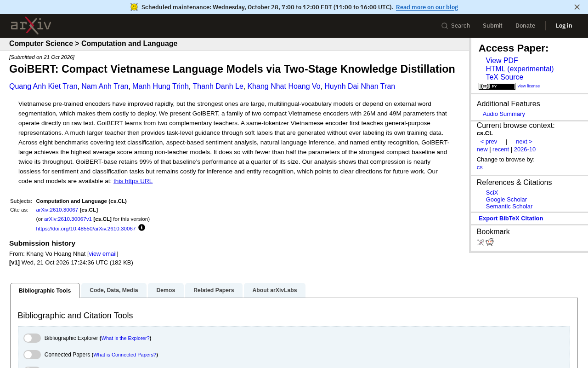Open Semantic Scholar citations
588x368 pixels.
[509, 207]
